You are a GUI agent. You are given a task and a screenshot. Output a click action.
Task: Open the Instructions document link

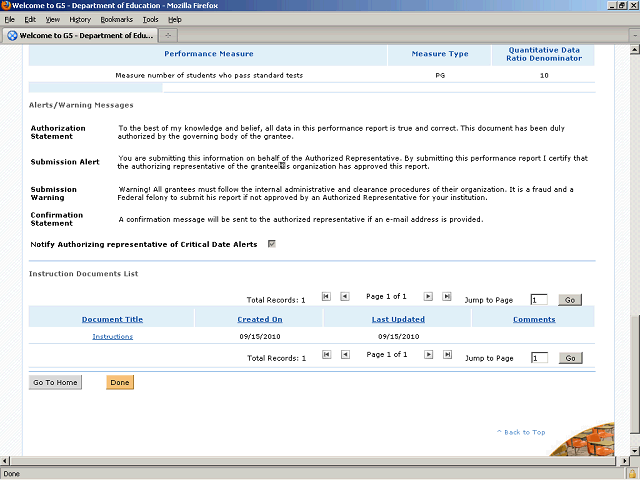pyautogui.click(x=113, y=336)
